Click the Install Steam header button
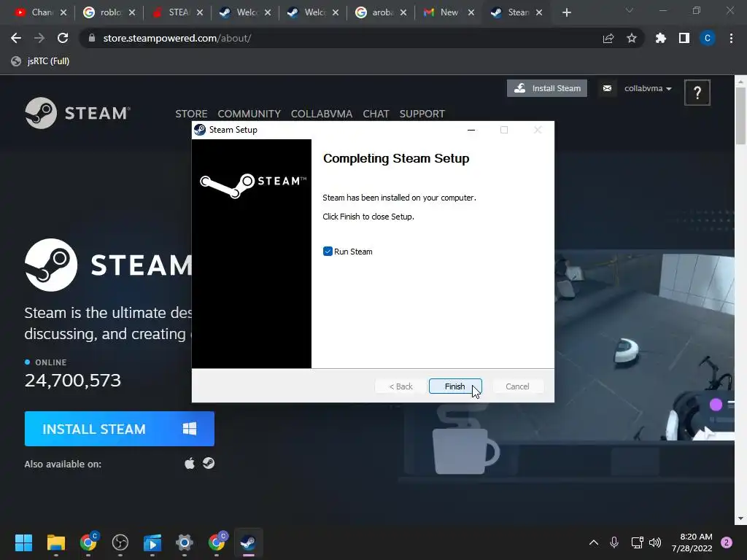 (547, 88)
